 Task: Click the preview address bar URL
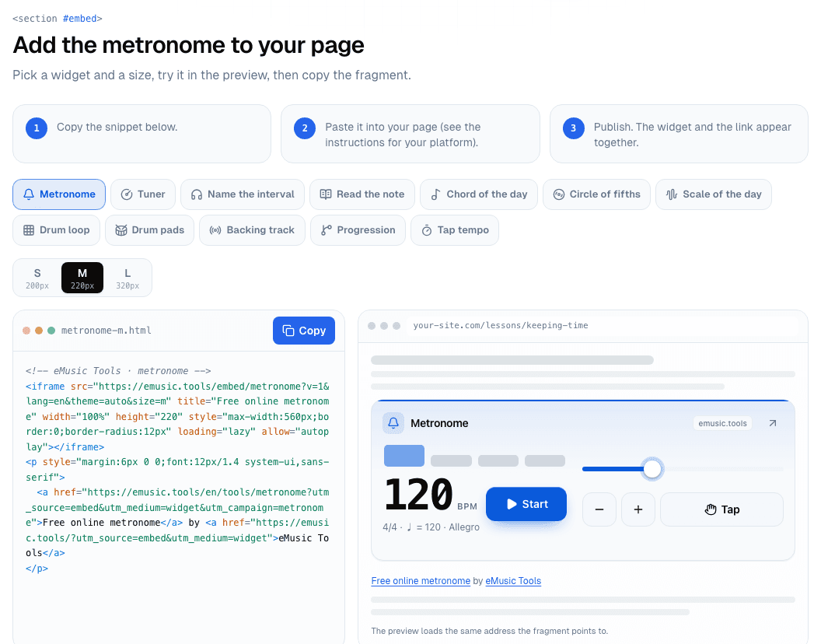501,325
